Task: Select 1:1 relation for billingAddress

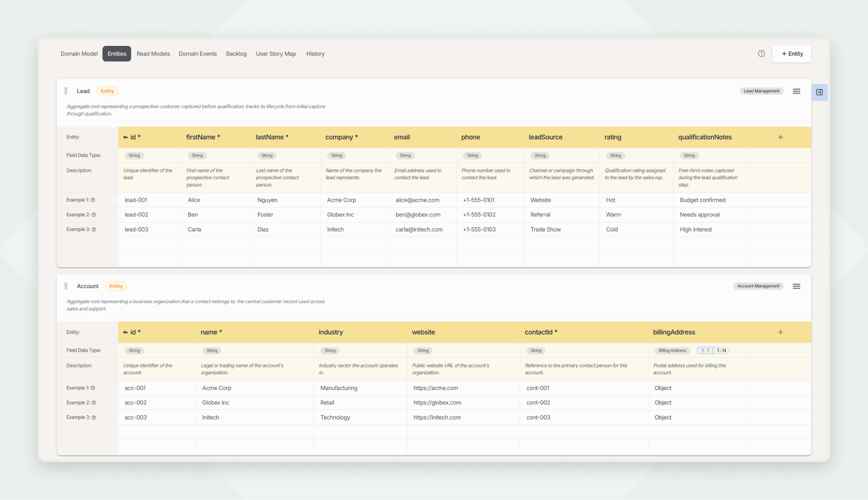Action: point(705,350)
